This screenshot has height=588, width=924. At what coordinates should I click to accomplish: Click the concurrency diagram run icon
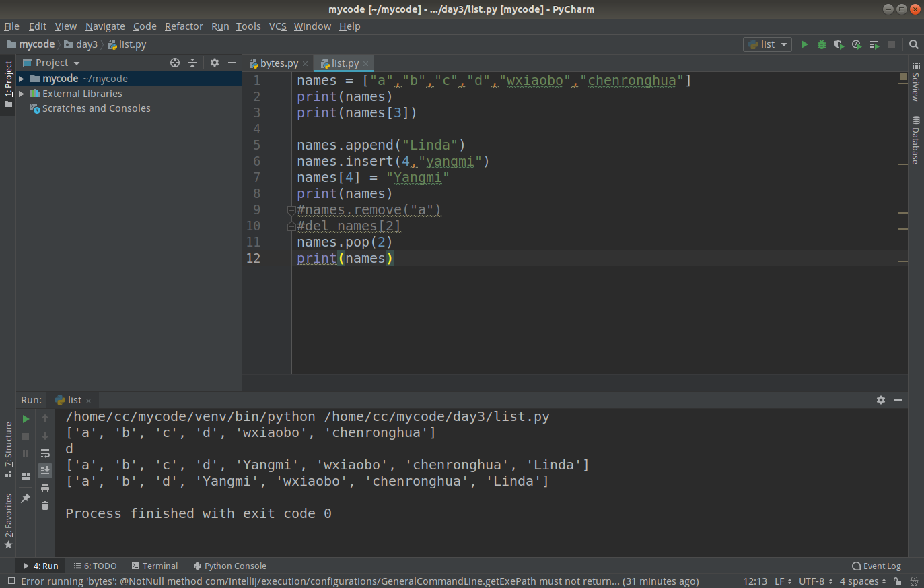(874, 44)
